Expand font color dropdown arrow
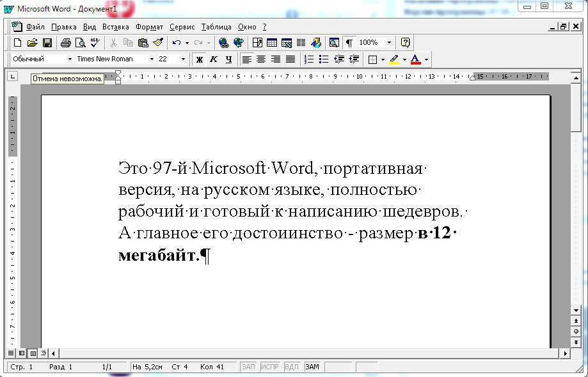The image size is (588, 377). (426, 59)
